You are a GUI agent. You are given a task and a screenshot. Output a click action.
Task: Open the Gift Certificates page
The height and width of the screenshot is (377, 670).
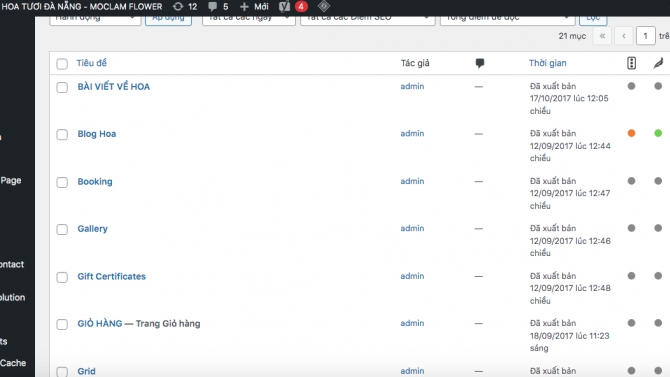(112, 277)
